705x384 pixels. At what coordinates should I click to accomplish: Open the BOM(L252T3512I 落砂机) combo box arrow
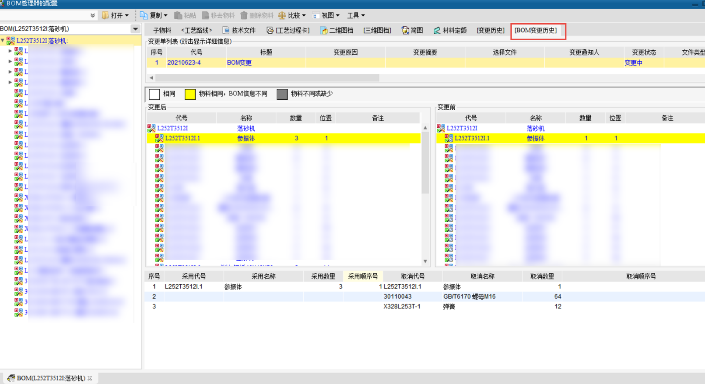point(135,29)
